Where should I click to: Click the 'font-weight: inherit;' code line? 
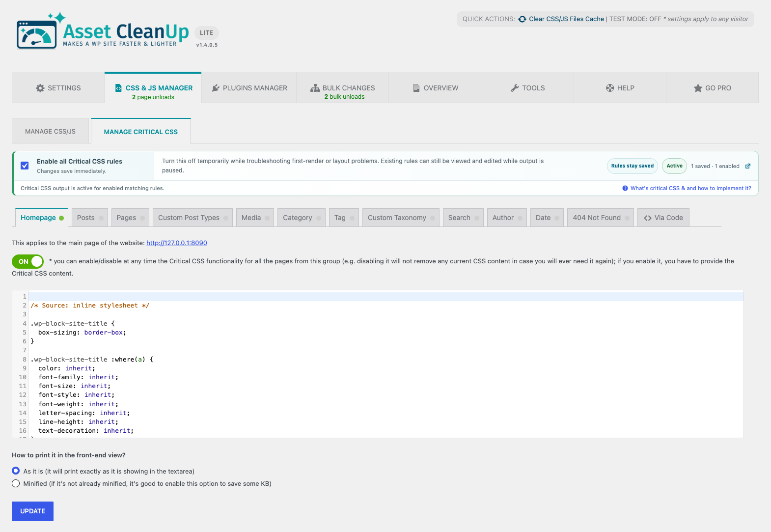coord(78,404)
